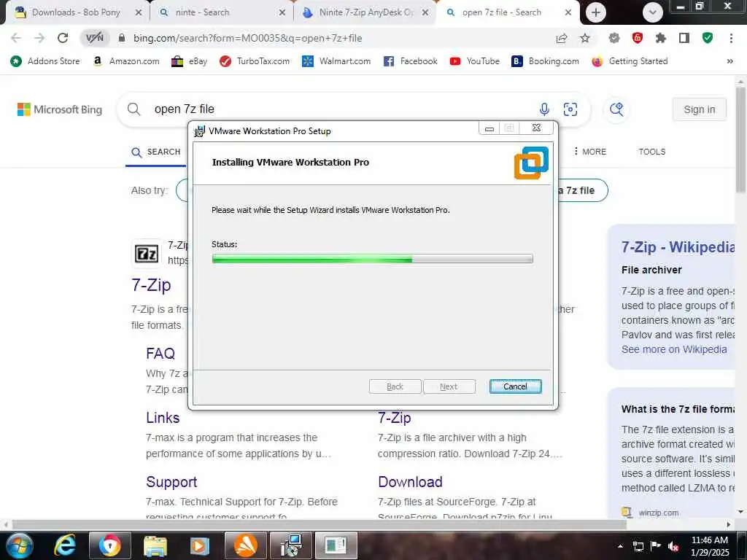Toggle the browser side panel icon
Image resolution: width=747 pixels, height=560 pixels.
click(x=684, y=38)
